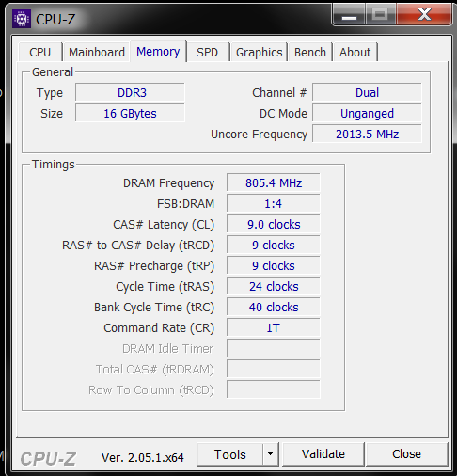Open the SPD tab
The width and height of the screenshot is (457, 476).
(x=207, y=52)
